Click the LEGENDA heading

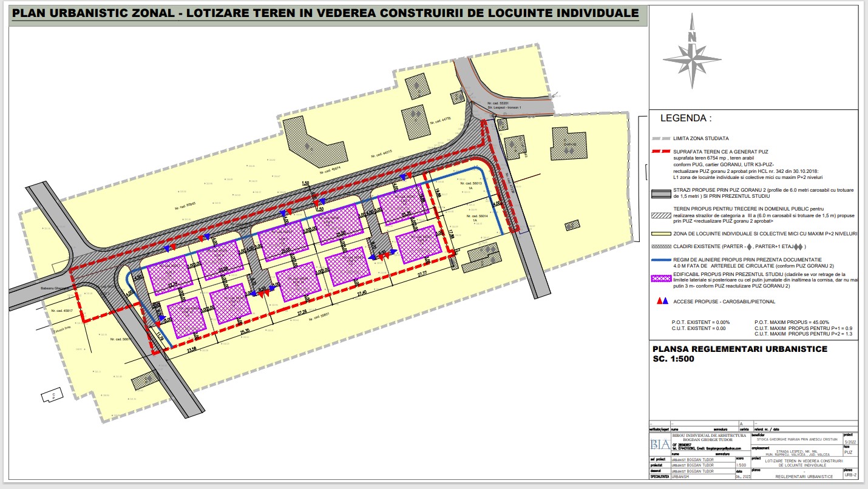click(x=685, y=118)
